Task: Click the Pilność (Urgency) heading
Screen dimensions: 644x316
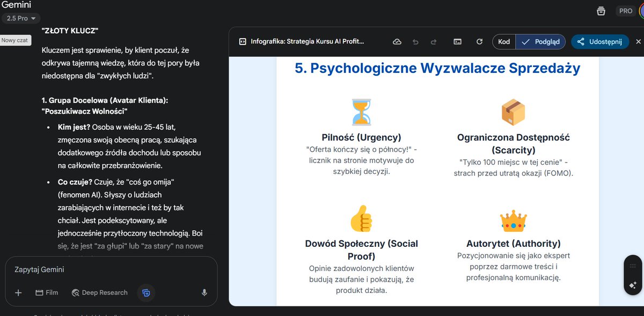Action: point(361,137)
